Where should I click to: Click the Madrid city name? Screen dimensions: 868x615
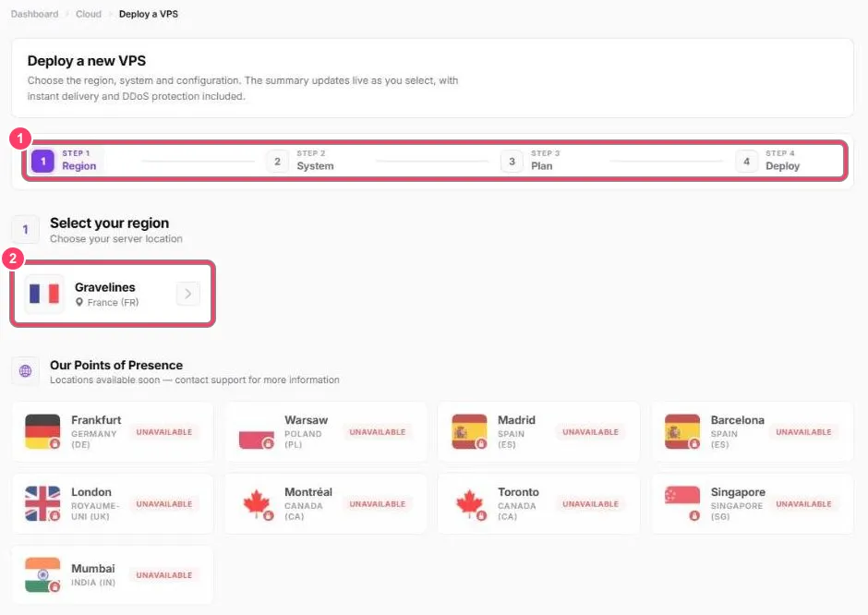click(x=516, y=419)
